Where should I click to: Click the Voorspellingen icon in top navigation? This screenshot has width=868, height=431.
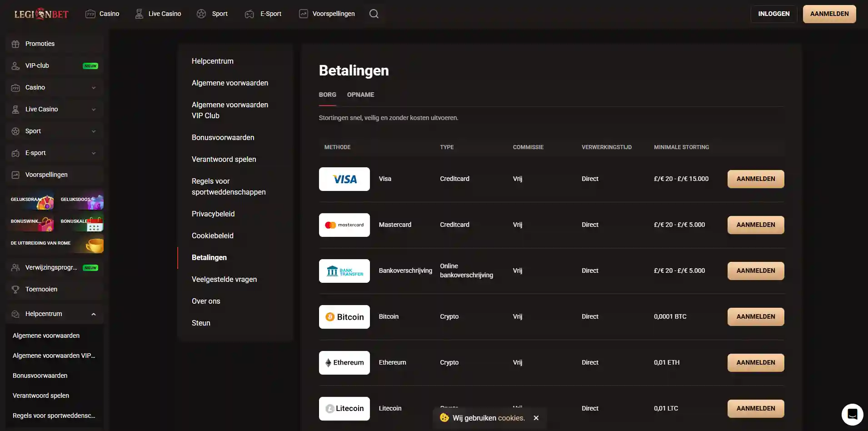[x=303, y=14]
